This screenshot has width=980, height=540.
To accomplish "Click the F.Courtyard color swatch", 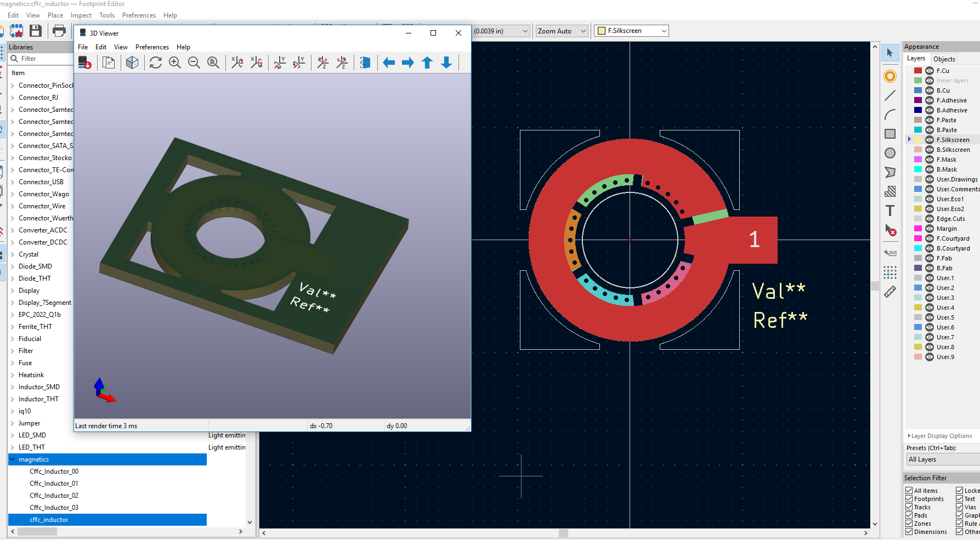I will pos(917,238).
